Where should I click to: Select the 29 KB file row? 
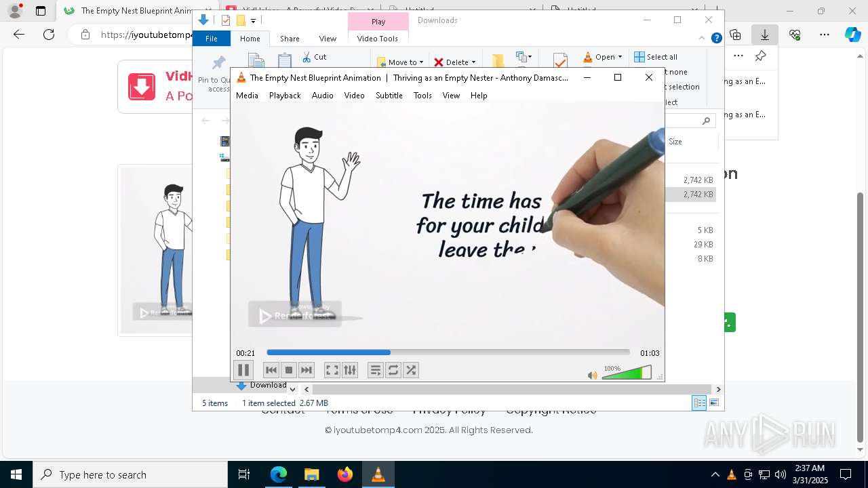click(x=690, y=245)
